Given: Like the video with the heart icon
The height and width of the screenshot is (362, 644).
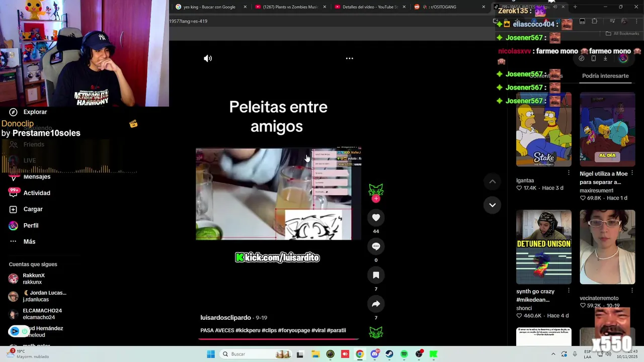Looking at the screenshot, I should coord(376,218).
